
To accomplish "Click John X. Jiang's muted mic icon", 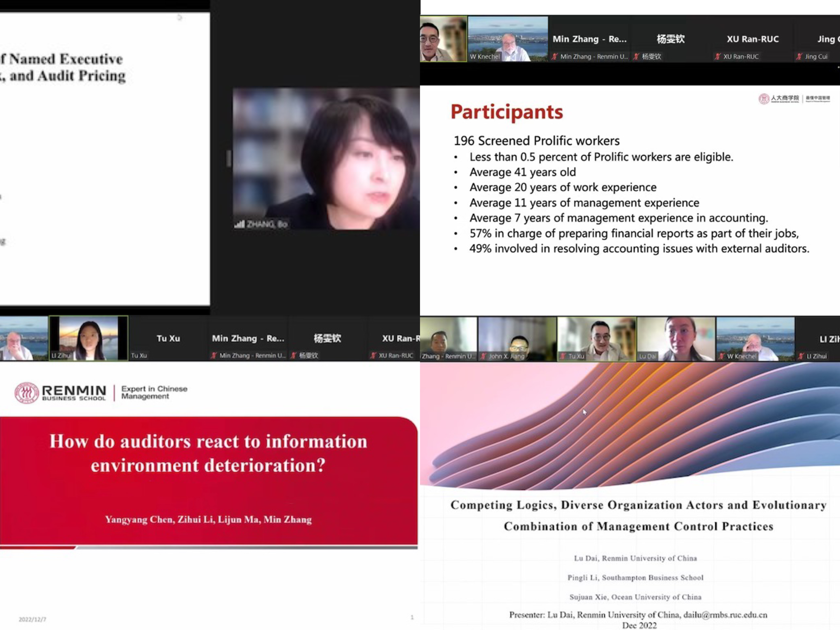I will point(483,356).
